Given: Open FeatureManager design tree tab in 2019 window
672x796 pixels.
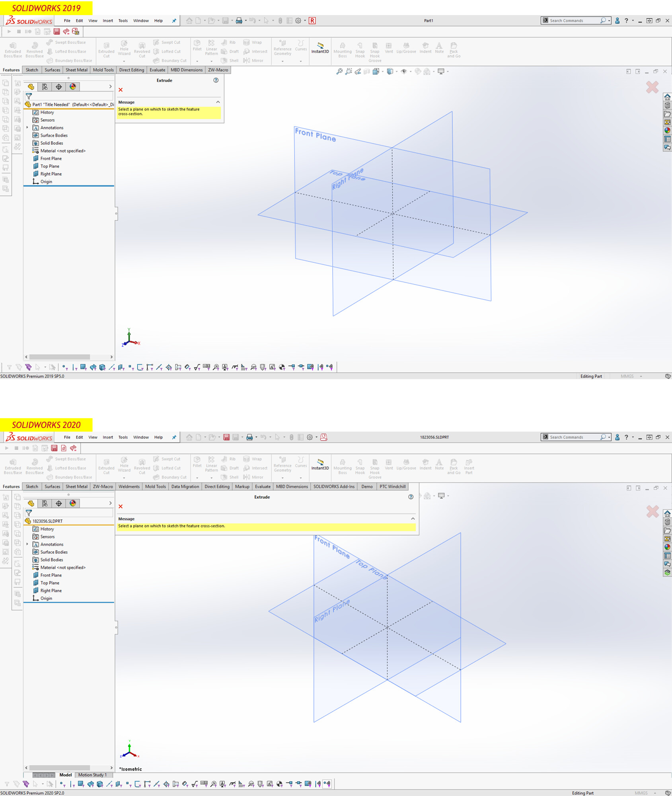Looking at the screenshot, I should point(31,87).
